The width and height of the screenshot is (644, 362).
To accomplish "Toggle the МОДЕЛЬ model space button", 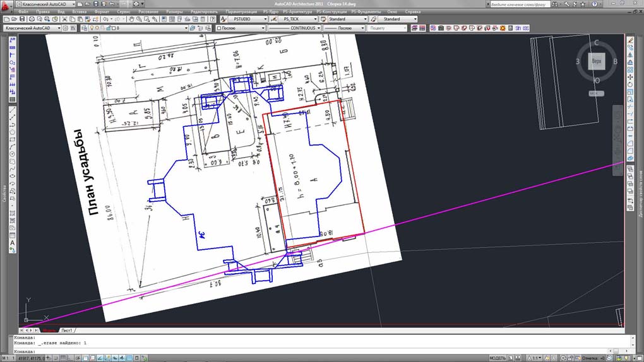I will pyautogui.click(x=498, y=358).
